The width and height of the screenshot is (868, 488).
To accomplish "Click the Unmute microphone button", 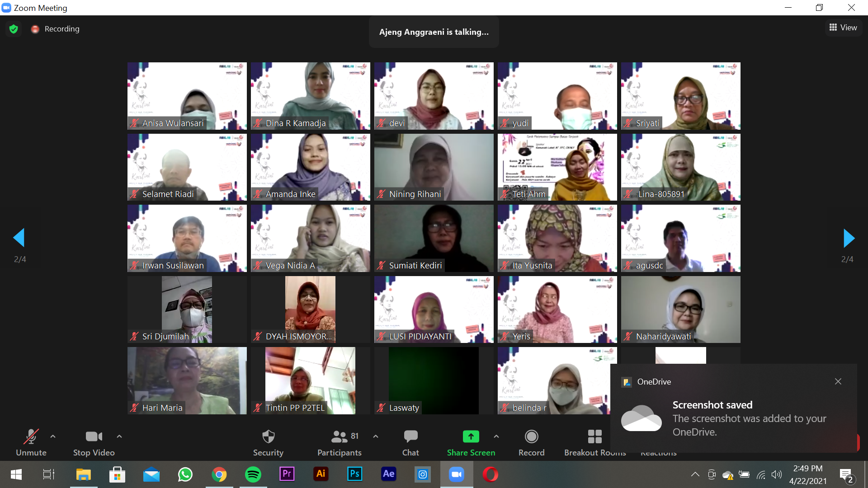I will click(x=31, y=443).
